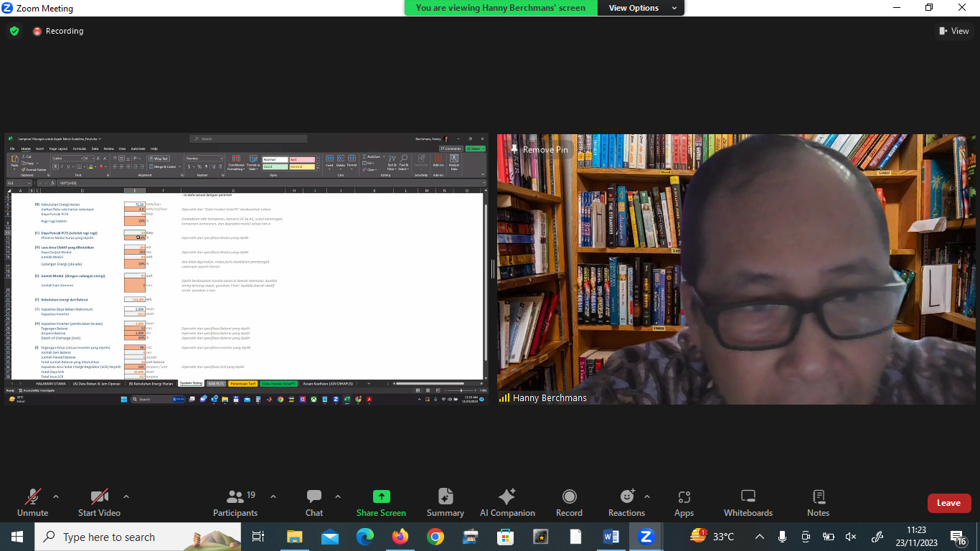This screenshot has width=980, height=551.
Task: Open the Windows Start menu
Action: pos(17,537)
